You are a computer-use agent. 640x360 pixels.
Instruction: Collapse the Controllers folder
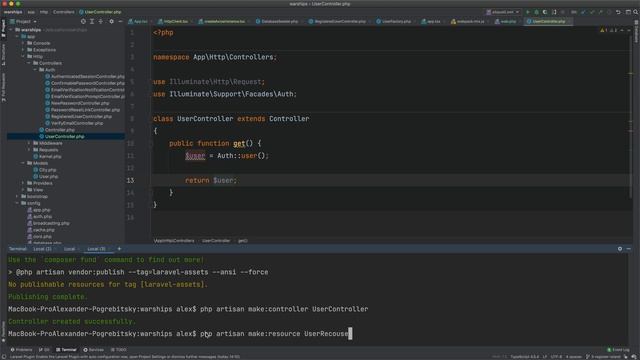click(x=29, y=63)
